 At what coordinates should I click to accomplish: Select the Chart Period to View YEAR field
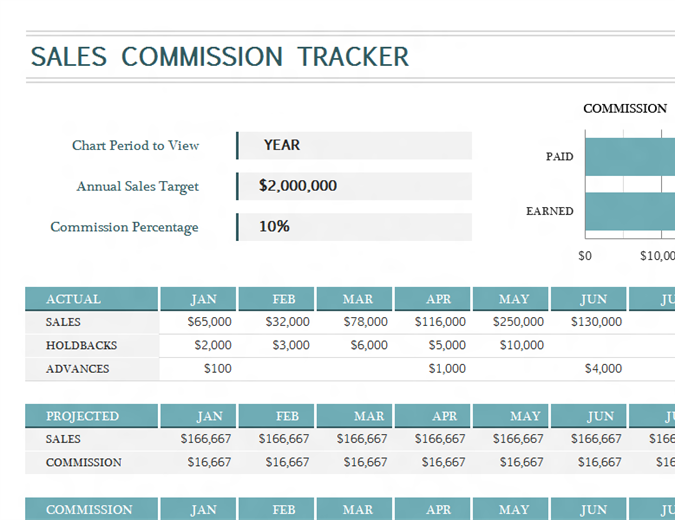(353, 145)
